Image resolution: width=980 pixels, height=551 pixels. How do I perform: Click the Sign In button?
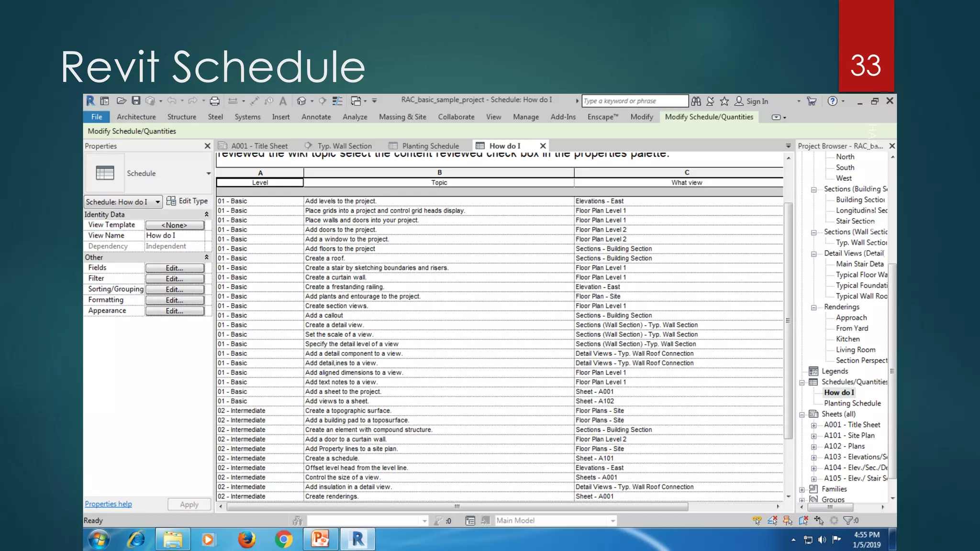(x=751, y=101)
